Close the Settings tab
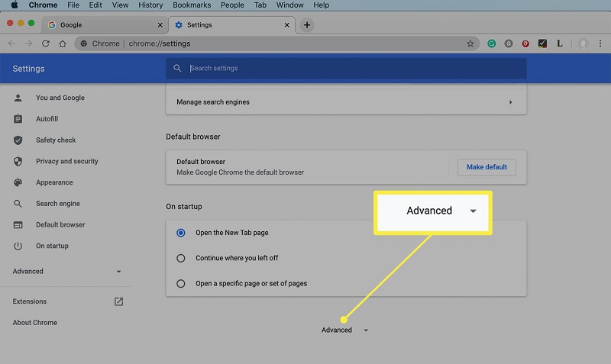611x364 pixels. tap(287, 25)
